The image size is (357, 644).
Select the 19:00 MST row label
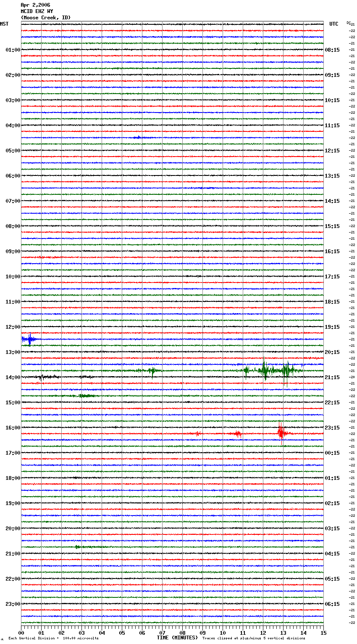point(13,503)
